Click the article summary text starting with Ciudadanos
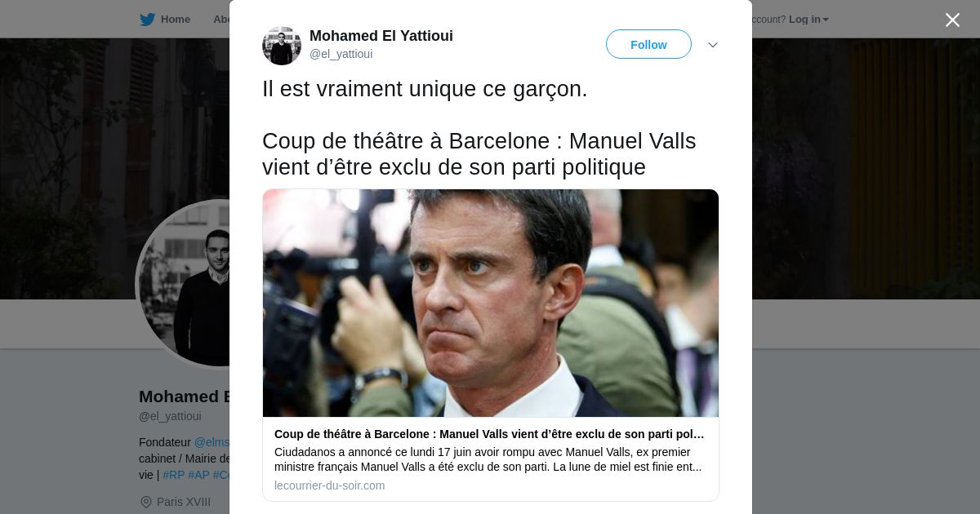Image resolution: width=980 pixels, height=514 pixels. coord(488,459)
